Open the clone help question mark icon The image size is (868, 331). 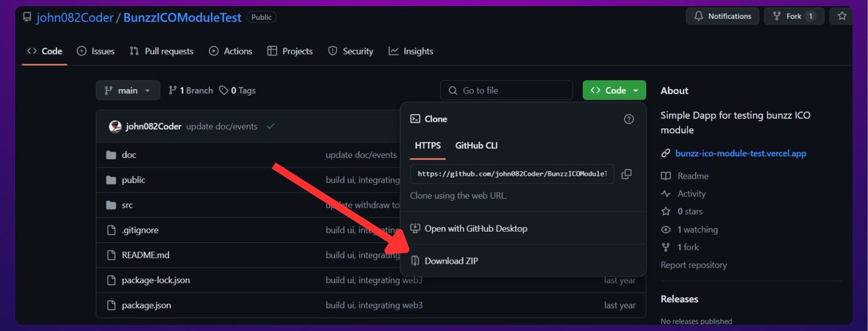coord(629,119)
